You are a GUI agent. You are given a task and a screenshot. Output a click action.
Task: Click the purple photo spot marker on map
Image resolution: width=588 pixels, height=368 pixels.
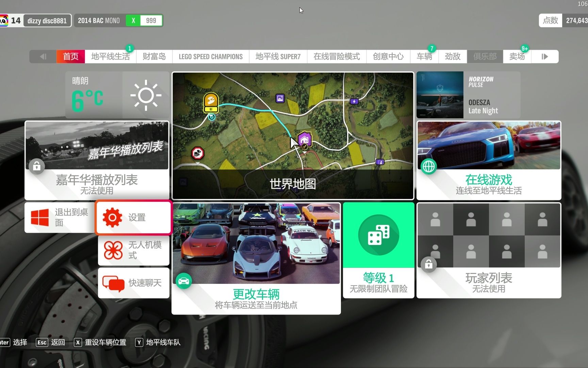point(280,98)
